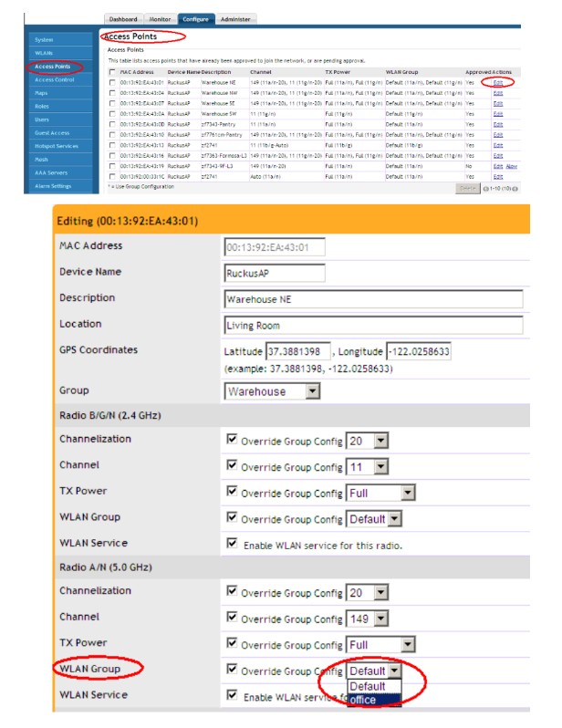Open the 5.0 GHz Channelization dropdown
The width and height of the screenshot is (562, 728).
click(367, 592)
